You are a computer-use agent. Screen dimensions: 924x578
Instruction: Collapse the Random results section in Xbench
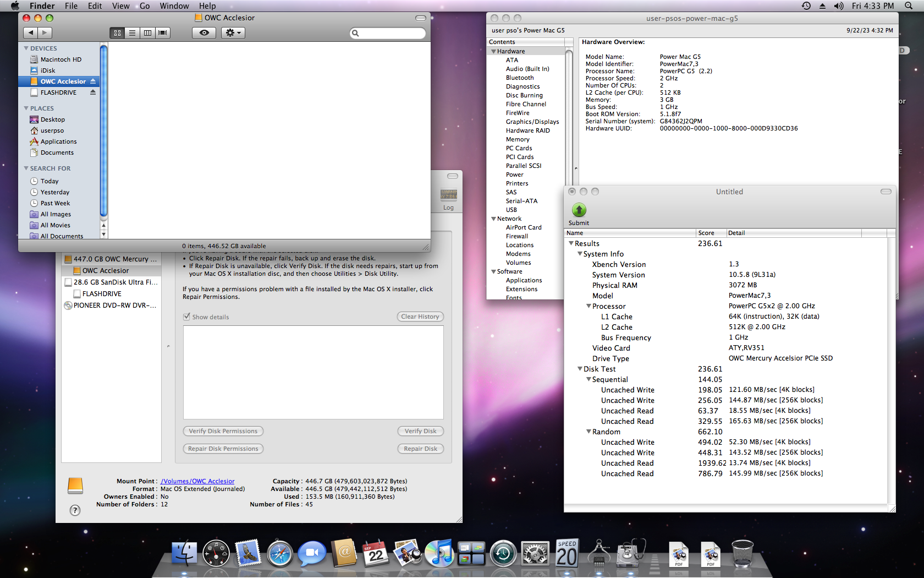tap(588, 432)
